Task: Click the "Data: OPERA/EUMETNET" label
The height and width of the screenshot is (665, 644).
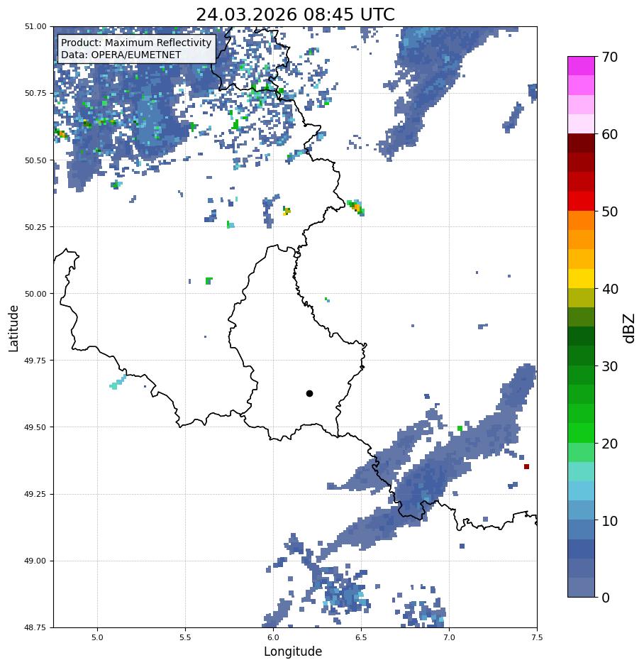Action: point(121,55)
